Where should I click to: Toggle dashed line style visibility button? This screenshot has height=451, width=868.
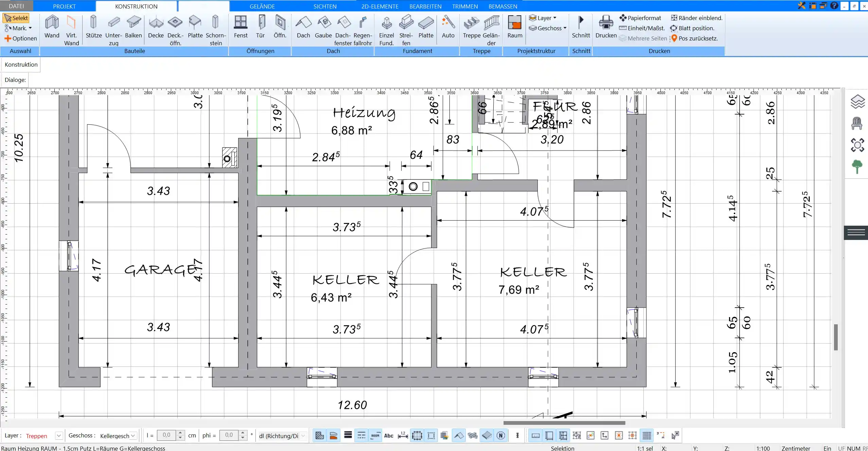pyautogui.click(x=361, y=435)
